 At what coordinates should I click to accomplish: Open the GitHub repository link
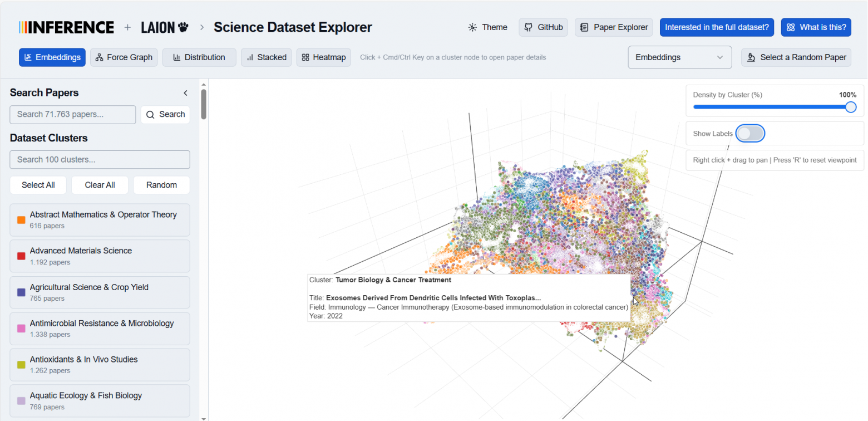point(543,27)
